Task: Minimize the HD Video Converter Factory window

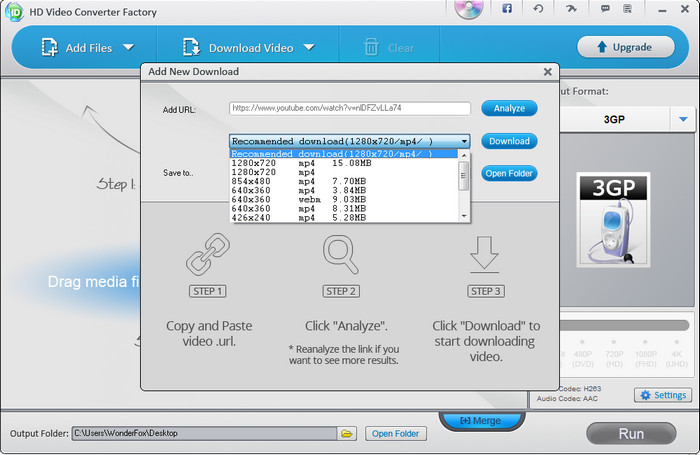Action: [662, 10]
